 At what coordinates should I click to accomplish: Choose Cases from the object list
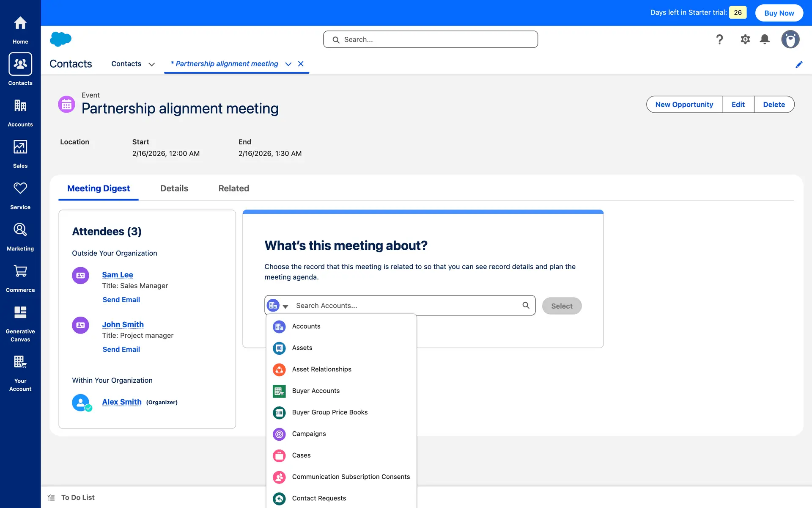[301, 455]
